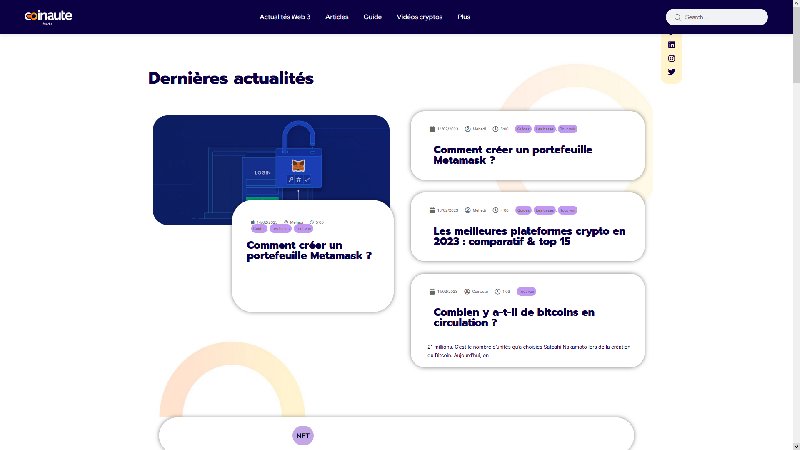Click the calendar icon in the plateformes crypto card
This screenshot has height=450, width=800.
tap(432, 210)
